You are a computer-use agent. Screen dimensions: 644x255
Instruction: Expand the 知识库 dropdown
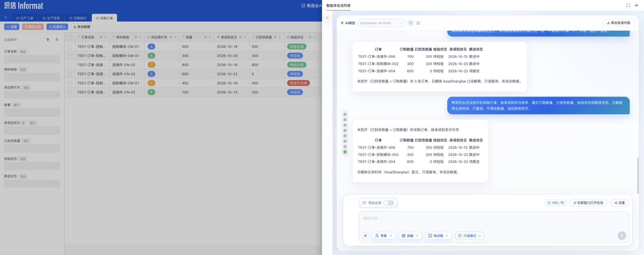[438, 236]
